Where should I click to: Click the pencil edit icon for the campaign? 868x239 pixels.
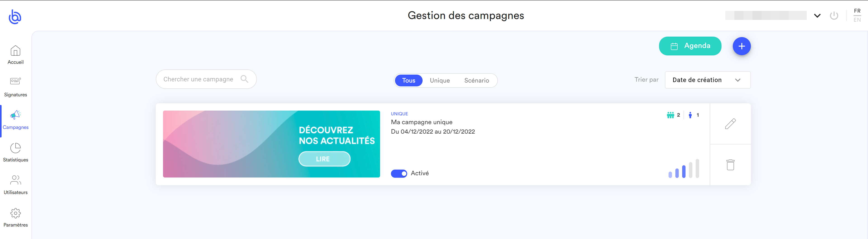(x=730, y=124)
